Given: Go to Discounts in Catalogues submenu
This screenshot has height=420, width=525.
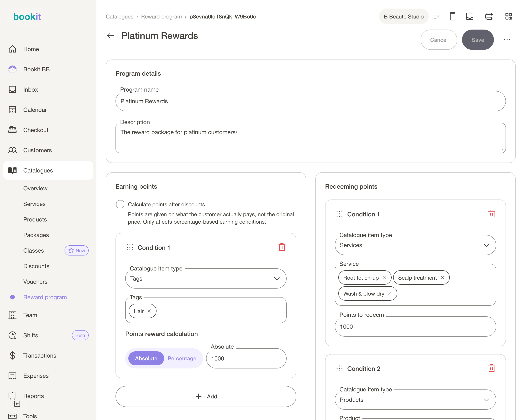Looking at the screenshot, I should point(36,266).
